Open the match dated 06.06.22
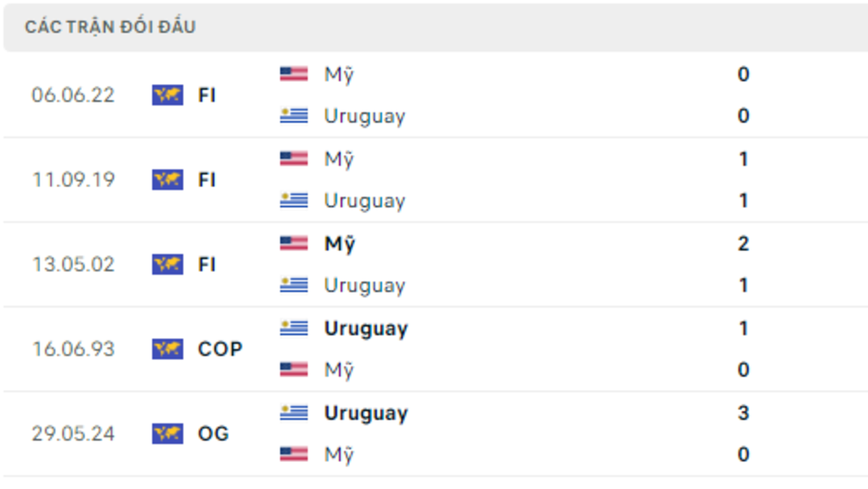The width and height of the screenshot is (868, 489). [73, 95]
